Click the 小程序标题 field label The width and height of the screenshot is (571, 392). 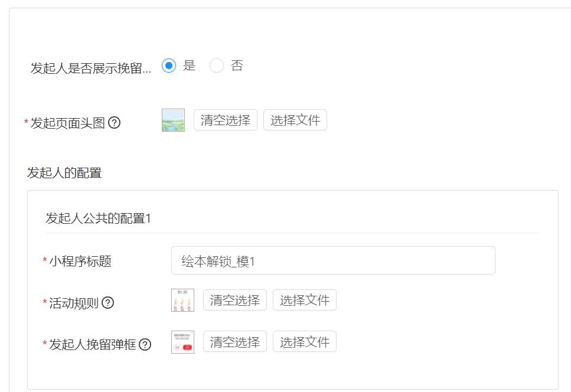point(80,262)
